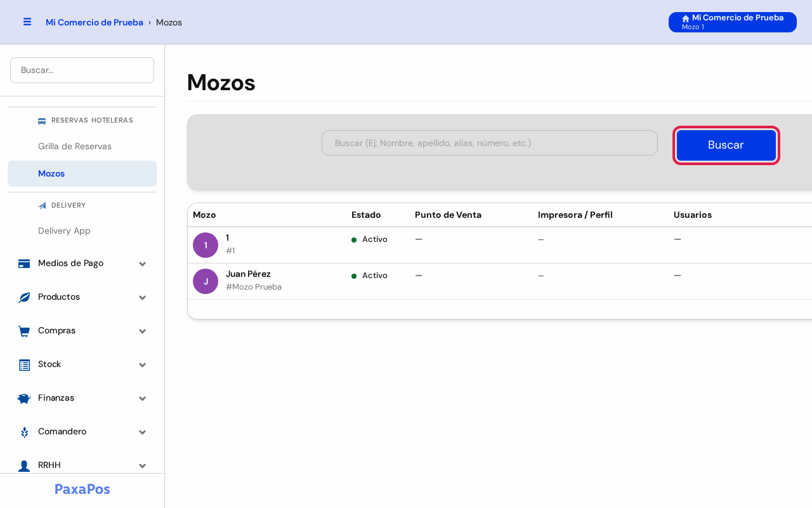The height and width of the screenshot is (508, 812).
Task: Expand the RRHH chevron
Action: (x=143, y=466)
